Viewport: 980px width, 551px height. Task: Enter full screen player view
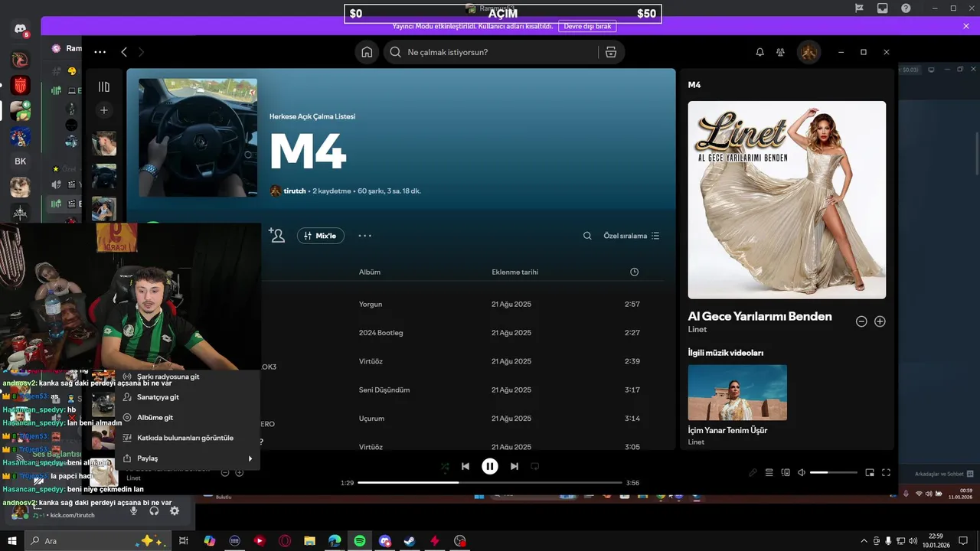887,473
